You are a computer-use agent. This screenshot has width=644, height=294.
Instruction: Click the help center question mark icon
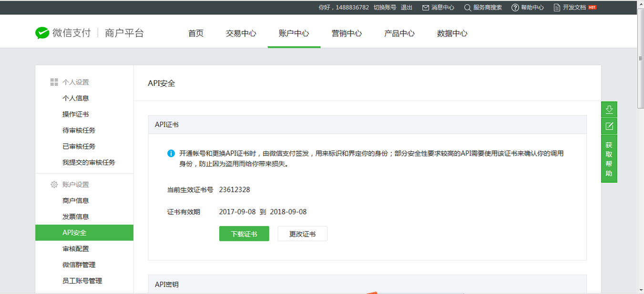(x=515, y=8)
